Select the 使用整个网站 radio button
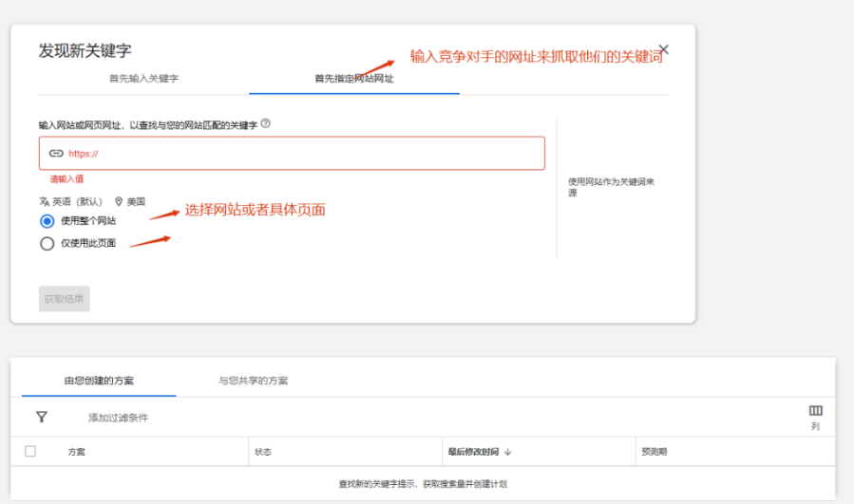Viewport: 854px width, 504px height. point(47,221)
